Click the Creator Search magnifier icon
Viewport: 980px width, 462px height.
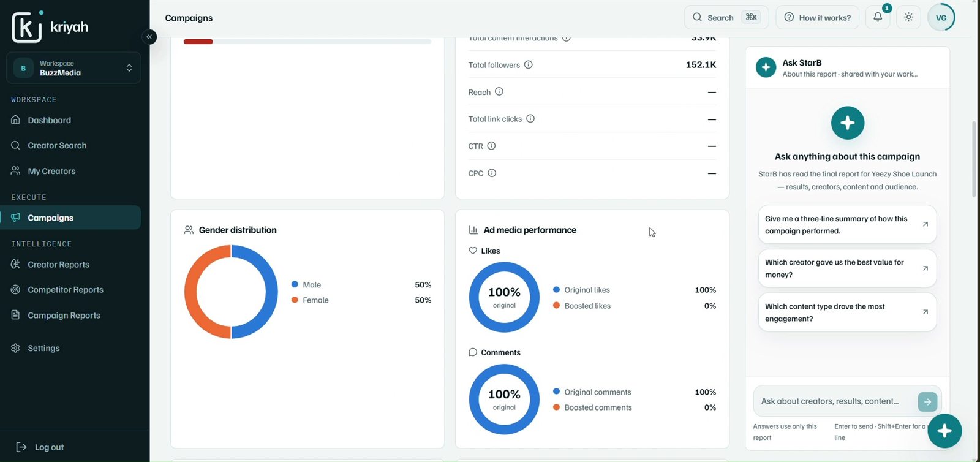pyautogui.click(x=16, y=145)
